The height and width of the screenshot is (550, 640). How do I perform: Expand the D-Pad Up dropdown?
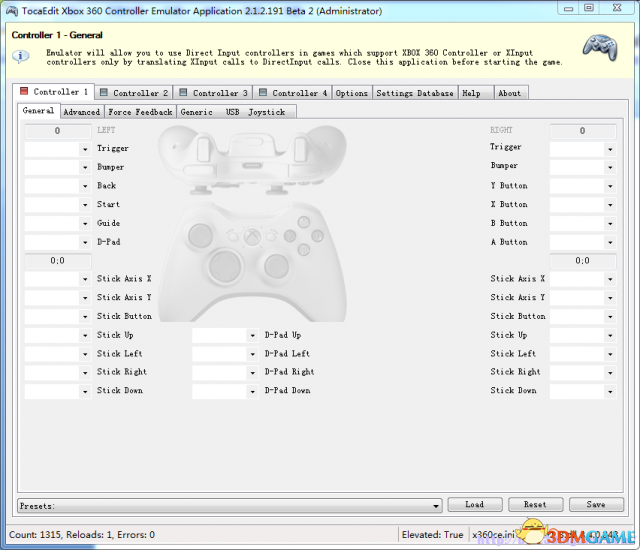(253, 336)
